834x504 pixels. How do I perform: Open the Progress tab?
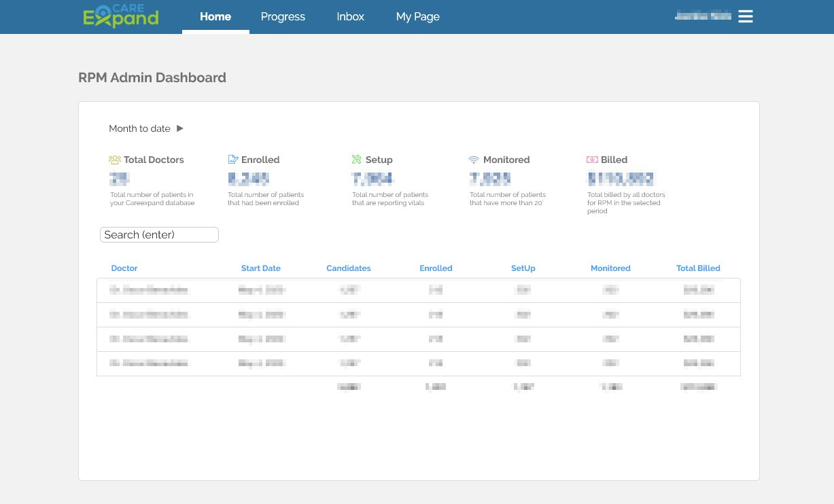click(x=283, y=16)
